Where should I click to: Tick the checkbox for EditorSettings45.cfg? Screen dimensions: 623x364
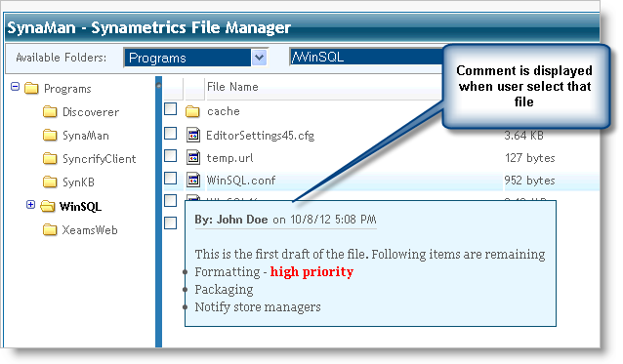coord(171,133)
